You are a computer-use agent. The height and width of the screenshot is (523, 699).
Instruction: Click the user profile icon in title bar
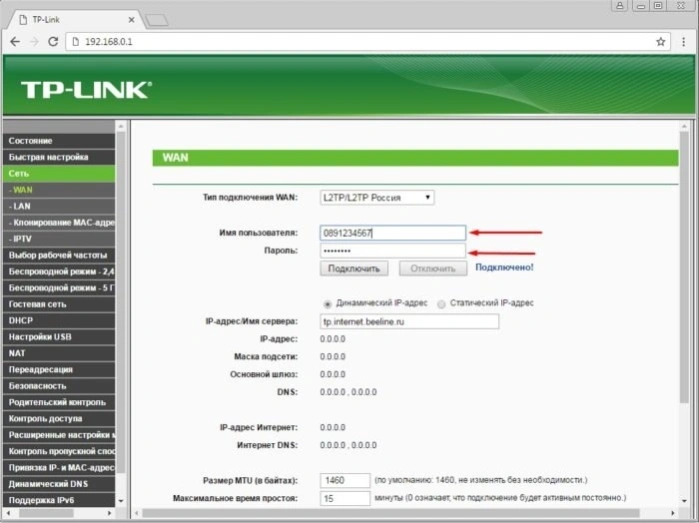tap(620, 6)
